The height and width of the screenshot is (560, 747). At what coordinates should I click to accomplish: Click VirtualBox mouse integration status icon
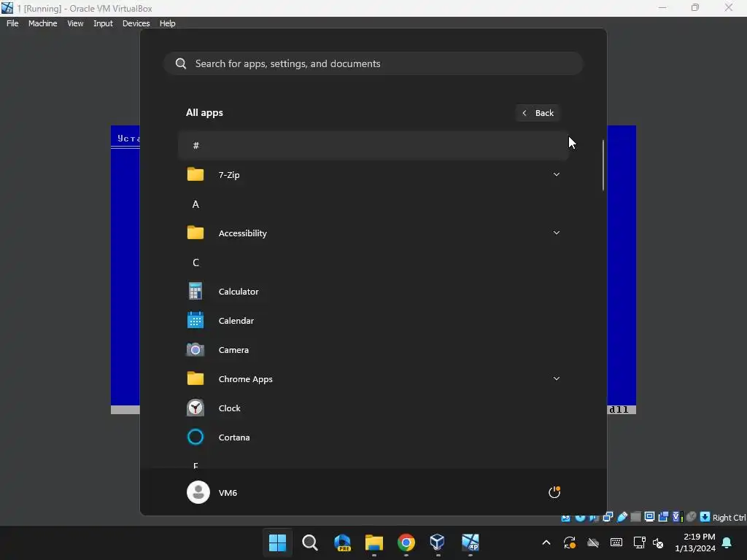point(691,517)
